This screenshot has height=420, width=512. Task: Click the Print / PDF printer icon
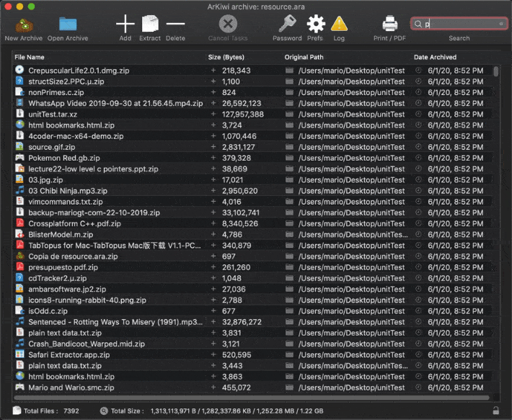coord(390,24)
